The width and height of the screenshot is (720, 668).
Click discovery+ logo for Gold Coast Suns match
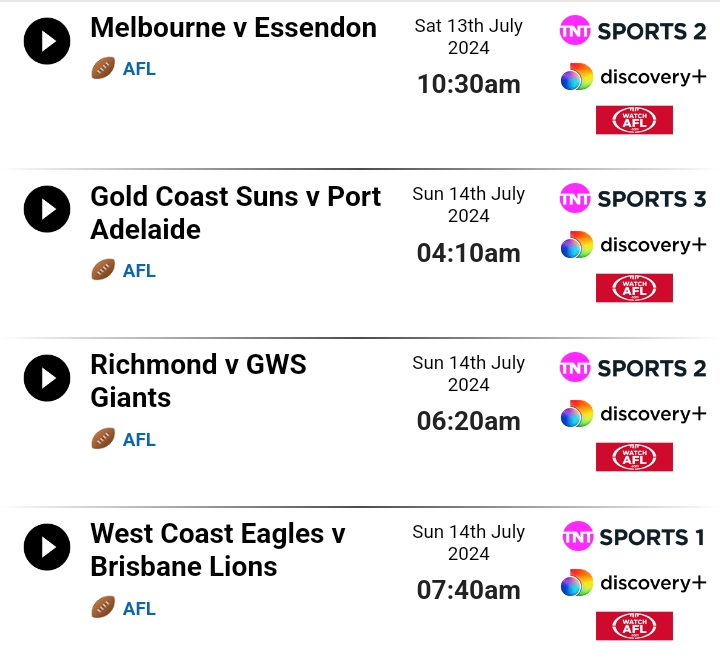634,245
